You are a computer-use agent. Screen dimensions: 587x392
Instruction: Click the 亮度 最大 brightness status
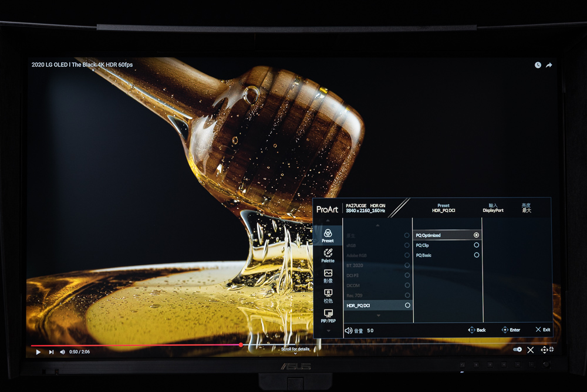527,208
